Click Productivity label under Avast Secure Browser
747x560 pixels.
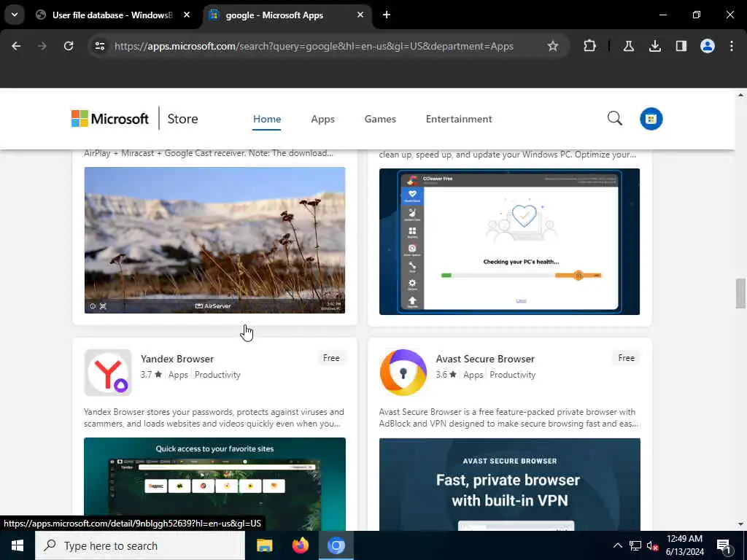tap(513, 375)
